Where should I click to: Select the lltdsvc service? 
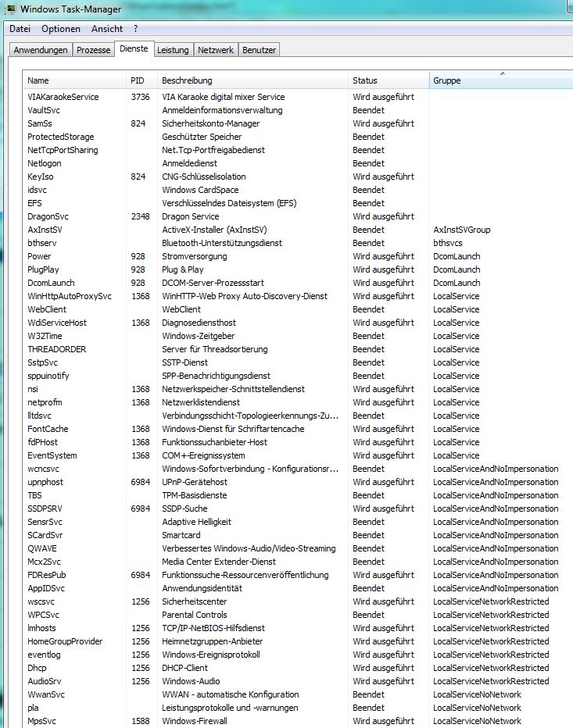click(40, 416)
